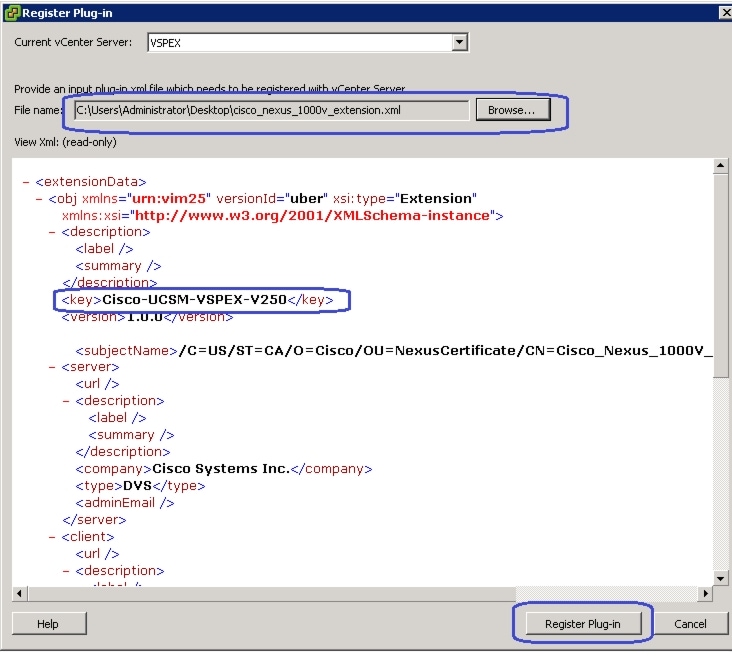Click the horizontal scrollbar left arrow
This screenshot has width=732, height=657.
20,593
